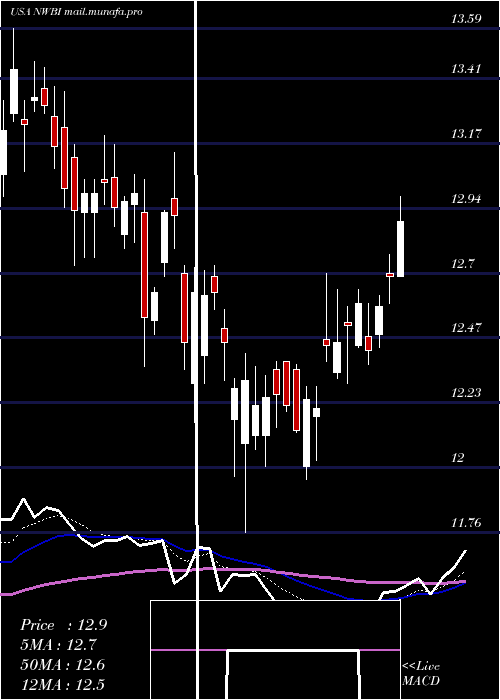500x700 pixels.
Task: Click the last tall white candlestick near 12.94
Action: [400, 249]
